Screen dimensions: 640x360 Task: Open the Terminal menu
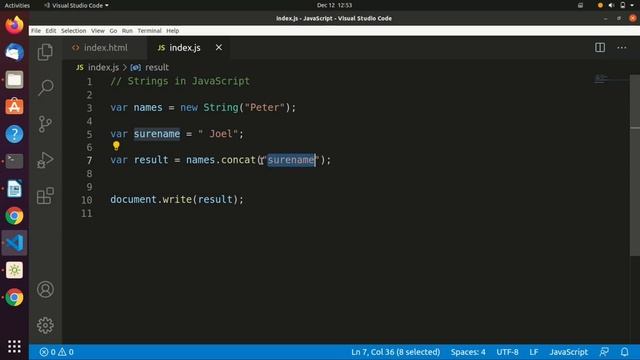click(149, 31)
